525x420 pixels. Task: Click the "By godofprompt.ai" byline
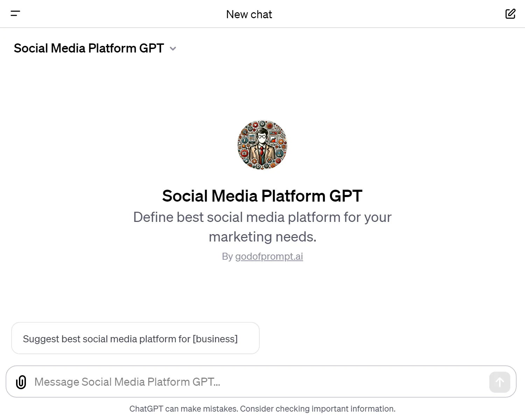[262, 256]
